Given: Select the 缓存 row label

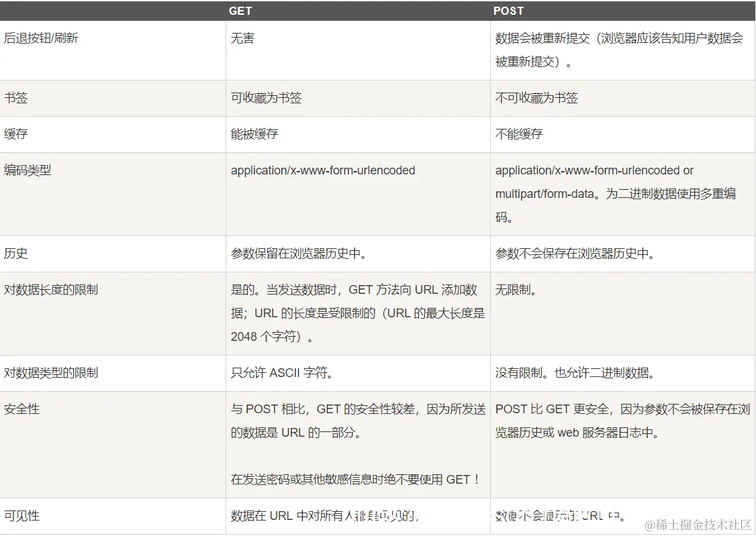Looking at the screenshot, I should pyautogui.click(x=16, y=134).
